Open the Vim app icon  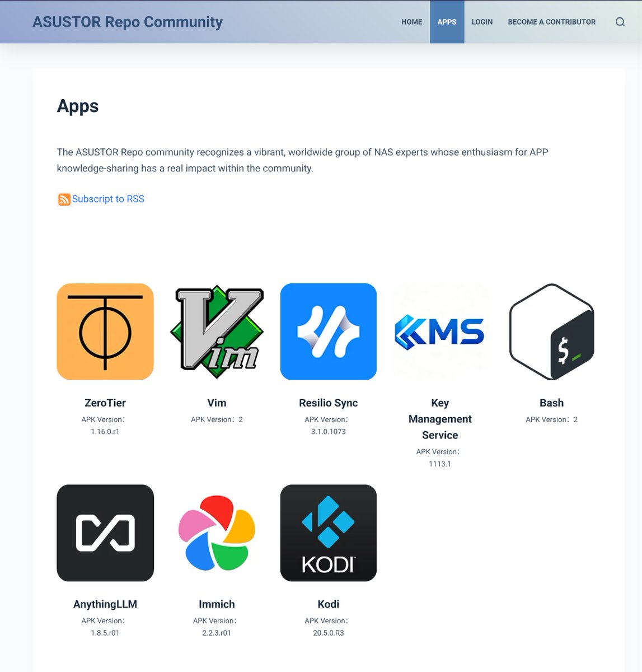point(217,332)
